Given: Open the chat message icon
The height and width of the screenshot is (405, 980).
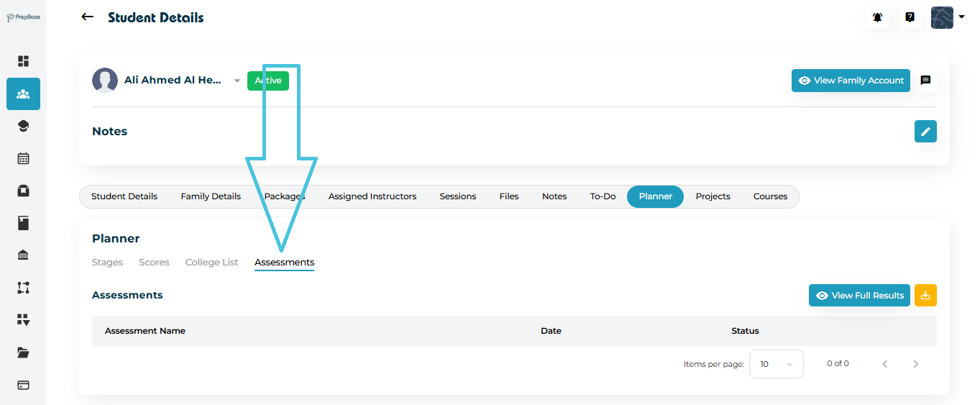Looking at the screenshot, I should pyautogui.click(x=925, y=81).
